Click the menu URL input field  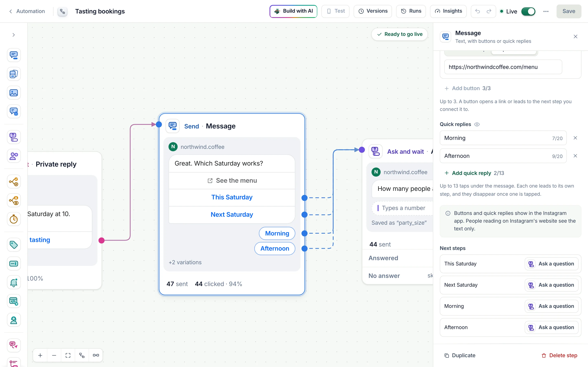pyautogui.click(x=503, y=67)
